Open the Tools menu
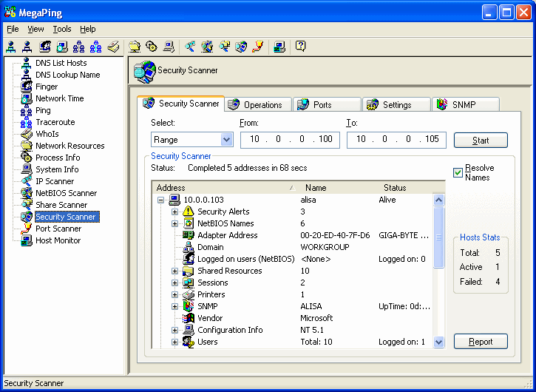This screenshot has width=536, height=392. pyautogui.click(x=62, y=29)
